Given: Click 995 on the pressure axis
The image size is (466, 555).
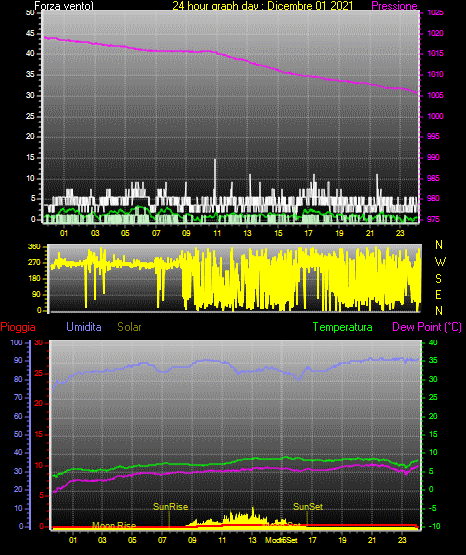Looking at the screenshot, I should coord(433,136).
